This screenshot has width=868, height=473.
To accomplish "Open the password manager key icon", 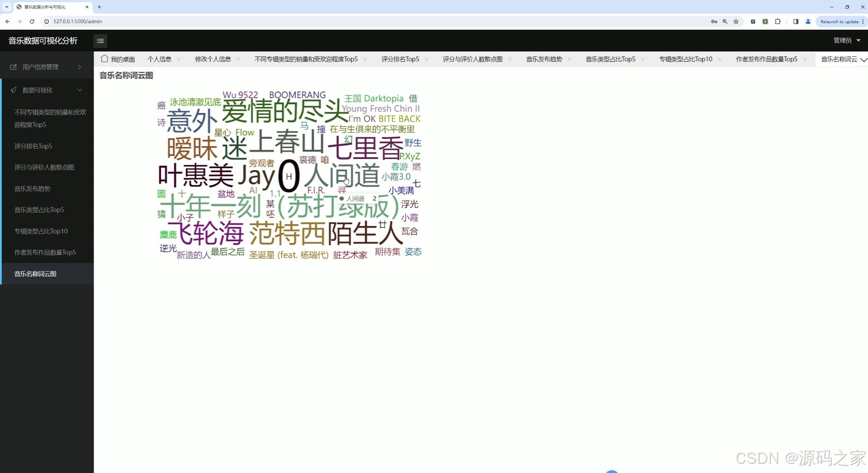I will coord(714,21).
